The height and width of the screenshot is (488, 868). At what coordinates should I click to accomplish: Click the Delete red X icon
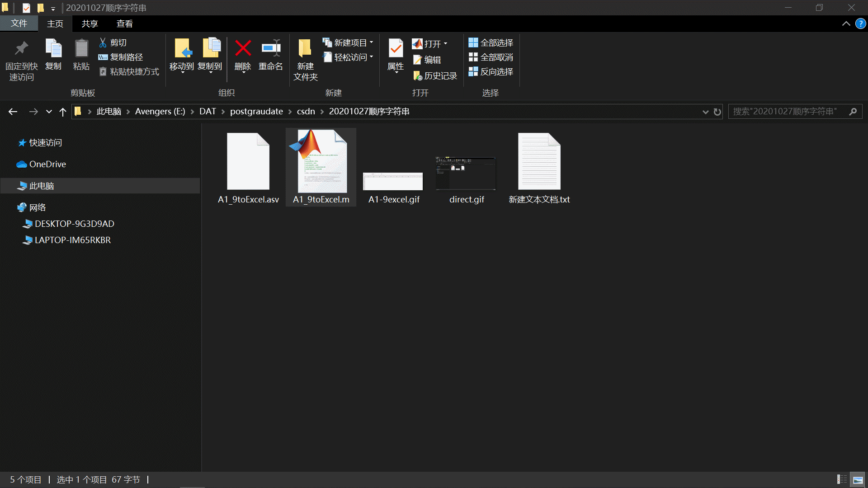(243, 48)
